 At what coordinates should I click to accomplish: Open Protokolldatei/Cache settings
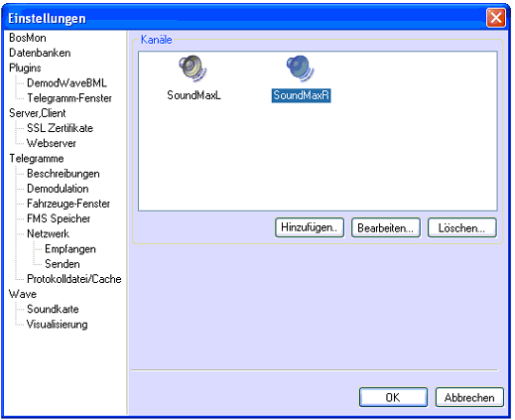[74, 279]
